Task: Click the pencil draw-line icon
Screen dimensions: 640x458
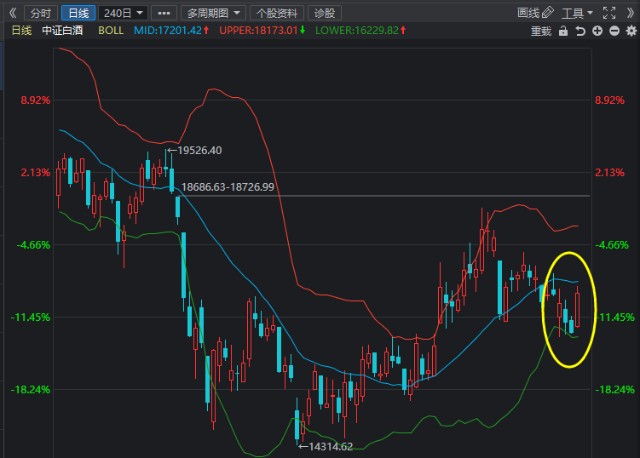Action: tap(548, 13)
